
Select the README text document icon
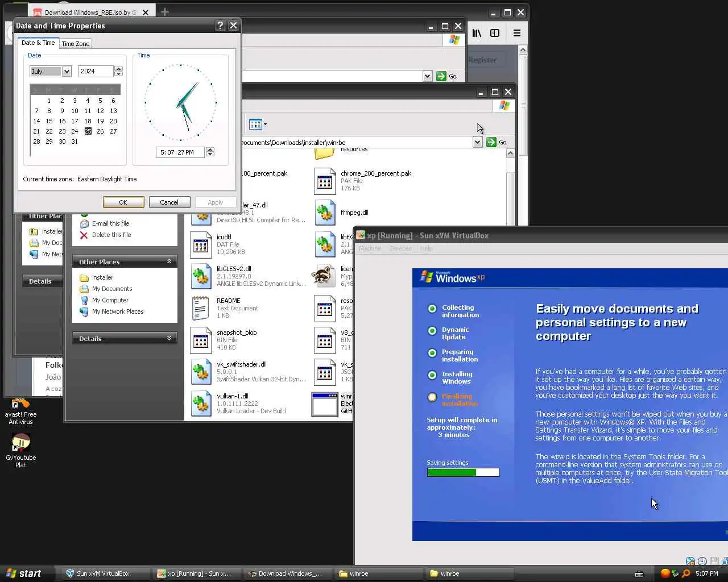201,309
